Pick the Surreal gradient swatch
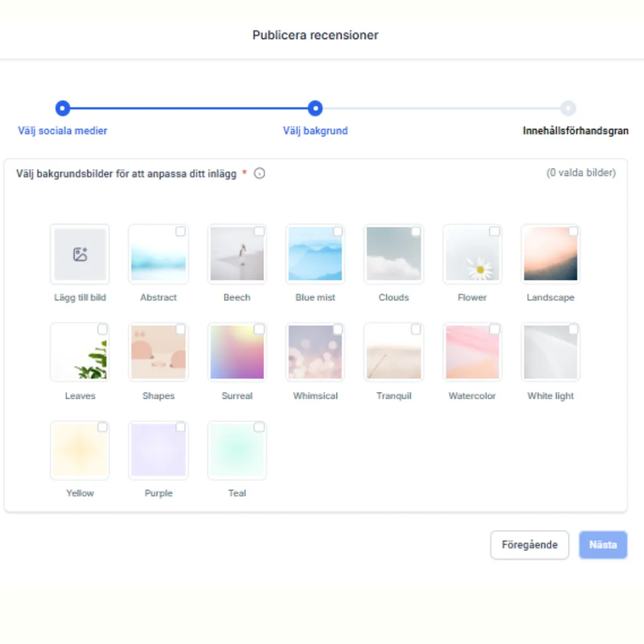Image resolution: width=644 pixels, height=644 pixels. point(237,352)
